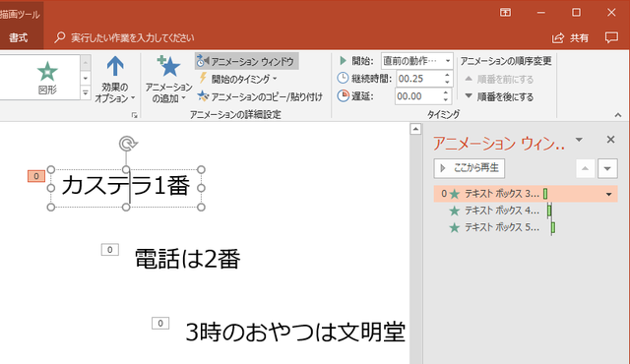Select テキスト ボックス 5 animation entry
Image resolution: width=630 pixels, height=364 pixels.
point(526,227)
